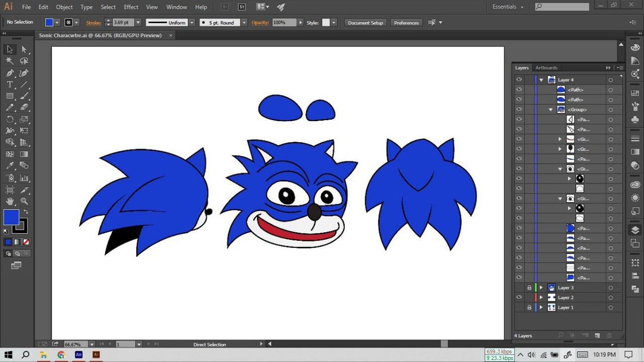The height and width of the screenshot is (362, 644).
Task: Switch to the Artboards tab
Action: tap(546, 68)
